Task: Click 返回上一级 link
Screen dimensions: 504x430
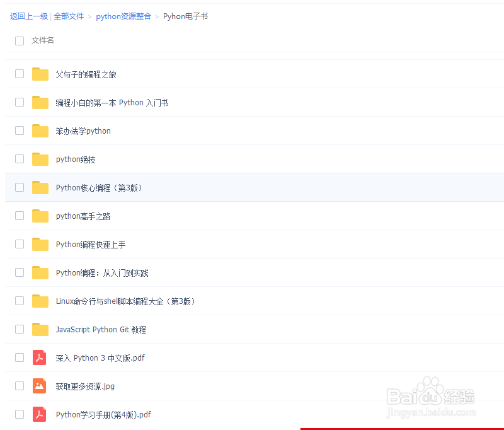Action: (29, 16)
